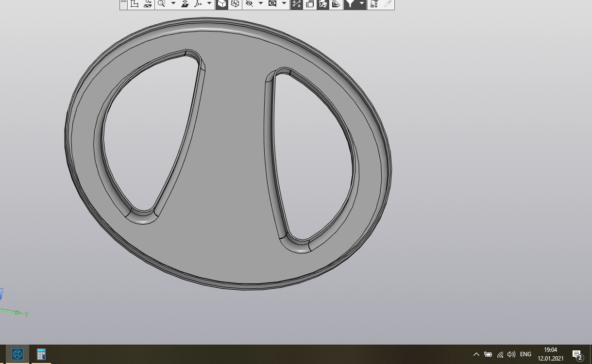592x364 pixels.
Task: Open the Calculator taskbar app
Action: click(x=41, y=354)
